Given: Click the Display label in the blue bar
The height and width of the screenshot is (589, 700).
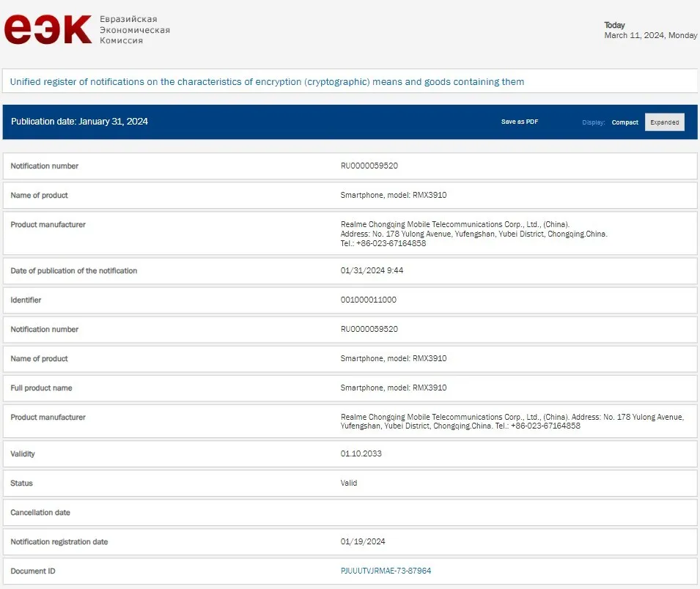Looking at the screenshot, I should click(594, 122).
